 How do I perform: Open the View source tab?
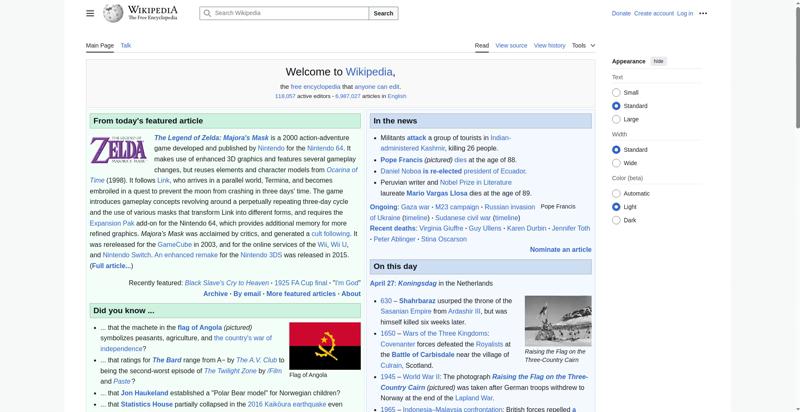[x=511, y=45]
